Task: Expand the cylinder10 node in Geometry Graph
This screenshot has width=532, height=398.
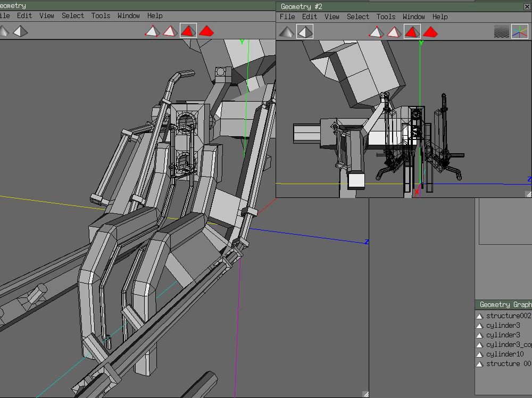Action: click(479, 354)
